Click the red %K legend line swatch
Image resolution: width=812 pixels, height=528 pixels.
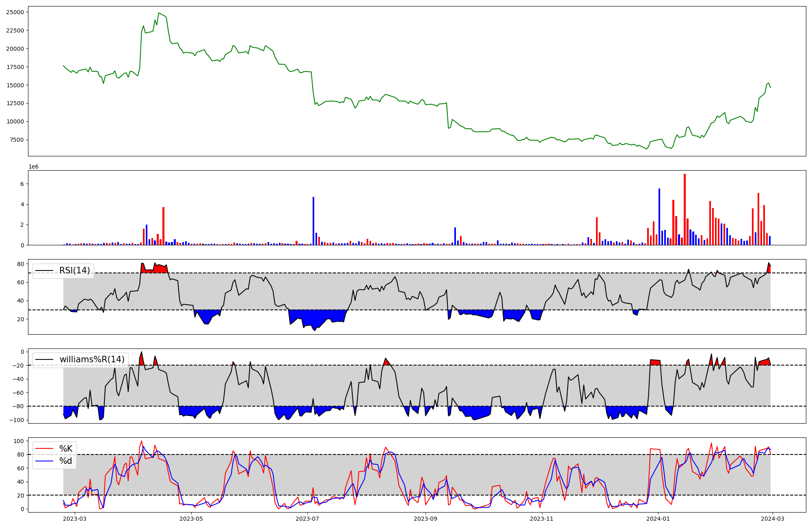click(44, 448)
